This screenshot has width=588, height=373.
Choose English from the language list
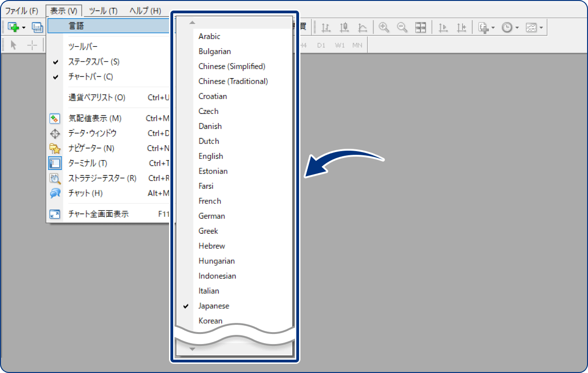pyautogui.click(x=211, y=156)
